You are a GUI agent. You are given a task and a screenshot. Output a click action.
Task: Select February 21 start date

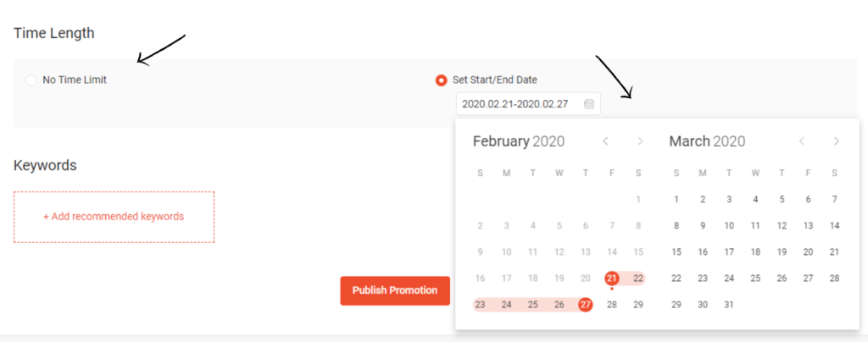611,278
